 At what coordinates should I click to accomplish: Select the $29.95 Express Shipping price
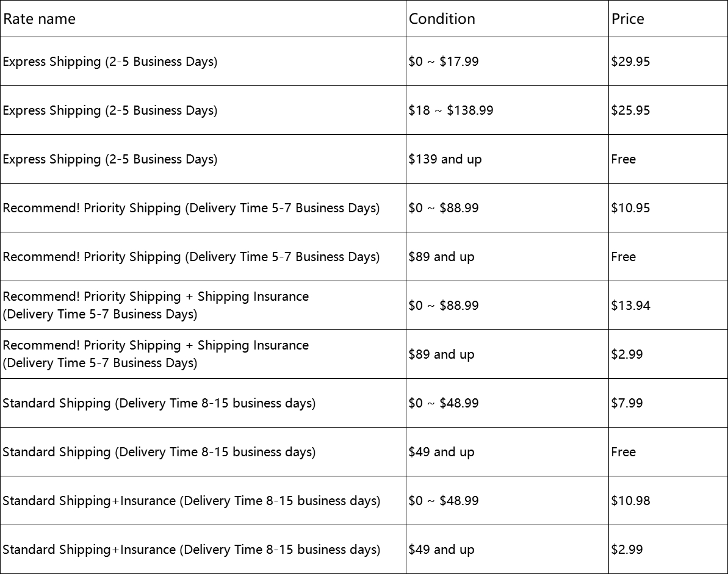click(x=630, y=62)
